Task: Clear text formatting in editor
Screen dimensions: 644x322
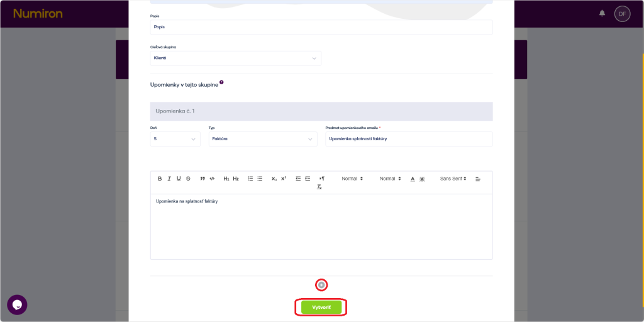Action: [x=319, y=187]
